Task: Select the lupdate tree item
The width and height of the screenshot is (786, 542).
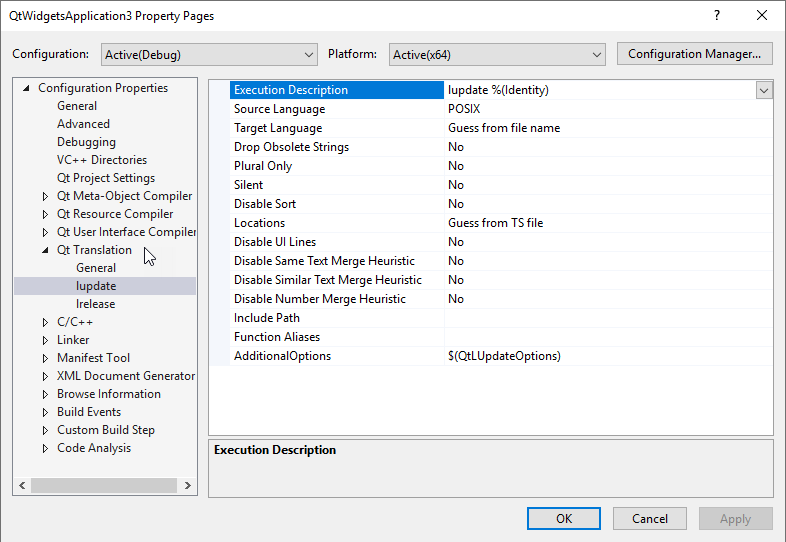Action: click(x=96, y=286)
